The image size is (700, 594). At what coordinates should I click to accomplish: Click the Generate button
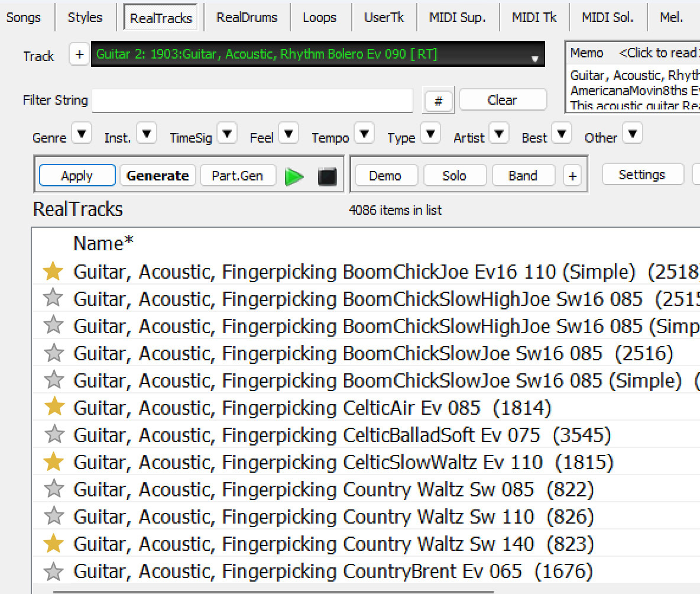coord(157,176)
